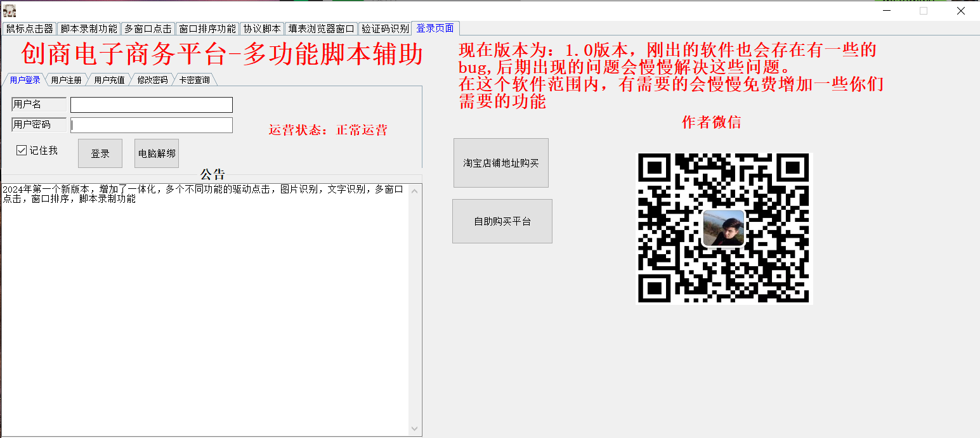The height and width of the screenshot is (438, 980).
Task: Open the 鼠标点击器 tab
Action: 29,29
